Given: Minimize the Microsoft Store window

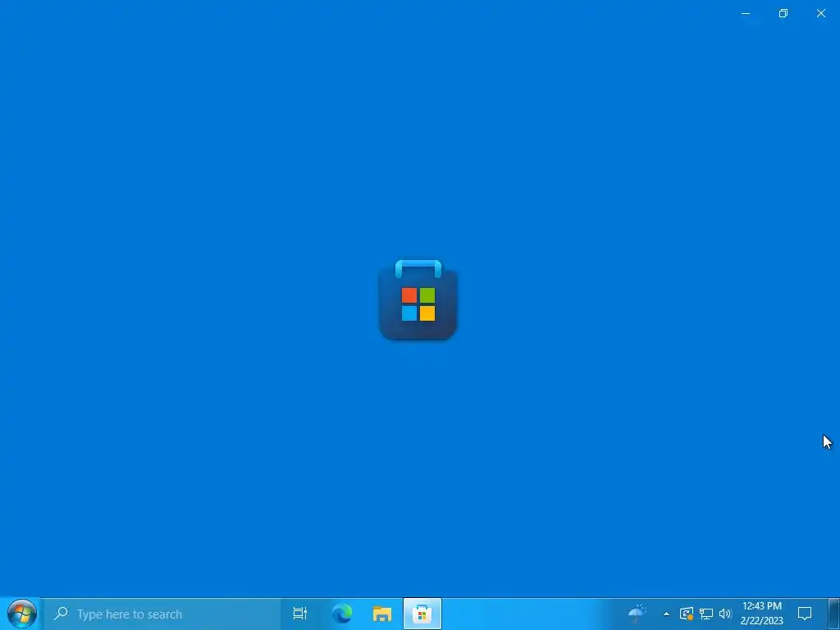Looking at the screenshot, I should pos(746,13).
